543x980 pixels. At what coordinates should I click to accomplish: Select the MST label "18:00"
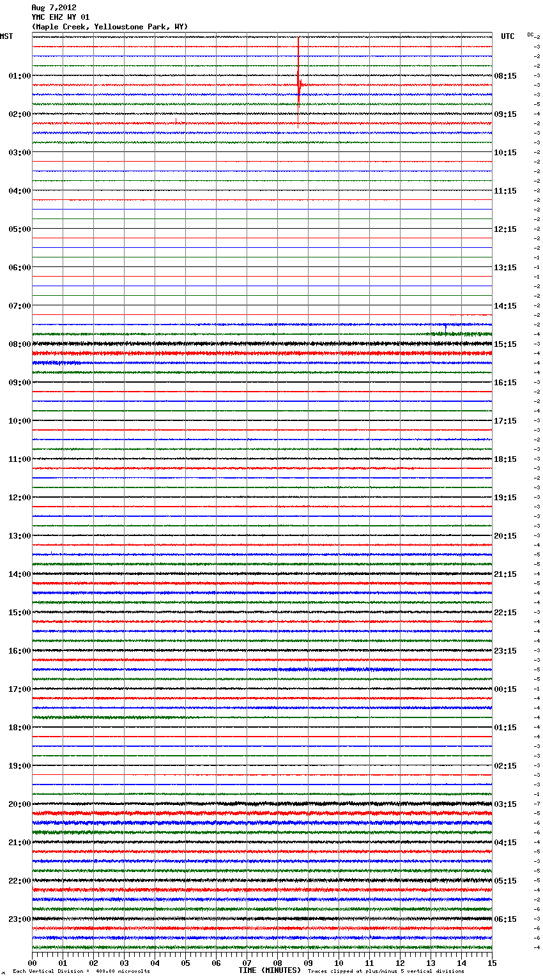point(20,728)
